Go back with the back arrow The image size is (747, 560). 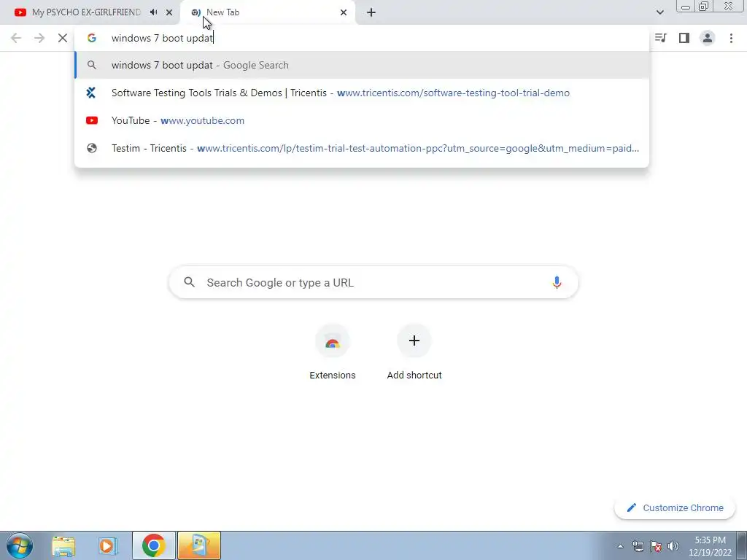click(x=16, y=38)
